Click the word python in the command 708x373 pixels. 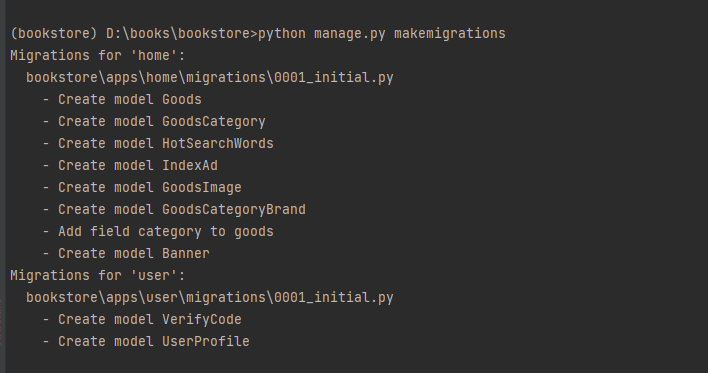(282, 33)
